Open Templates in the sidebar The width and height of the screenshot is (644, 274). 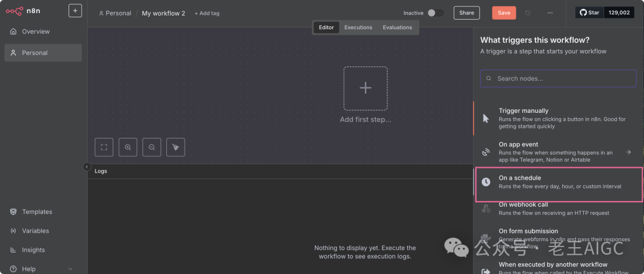coord(43,212)
